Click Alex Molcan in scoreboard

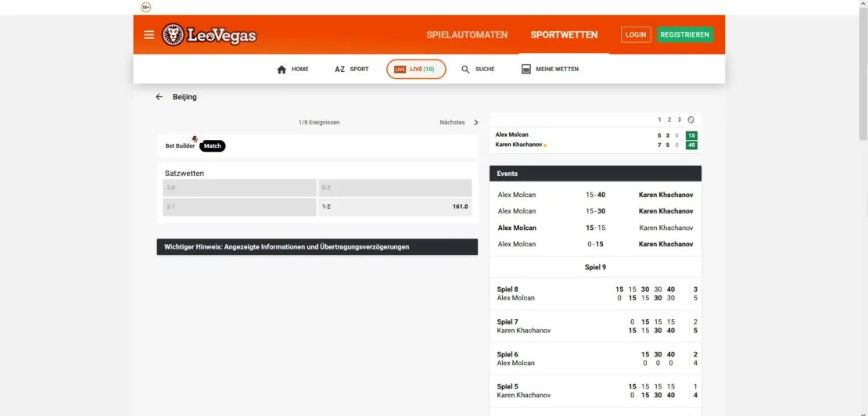511,134
